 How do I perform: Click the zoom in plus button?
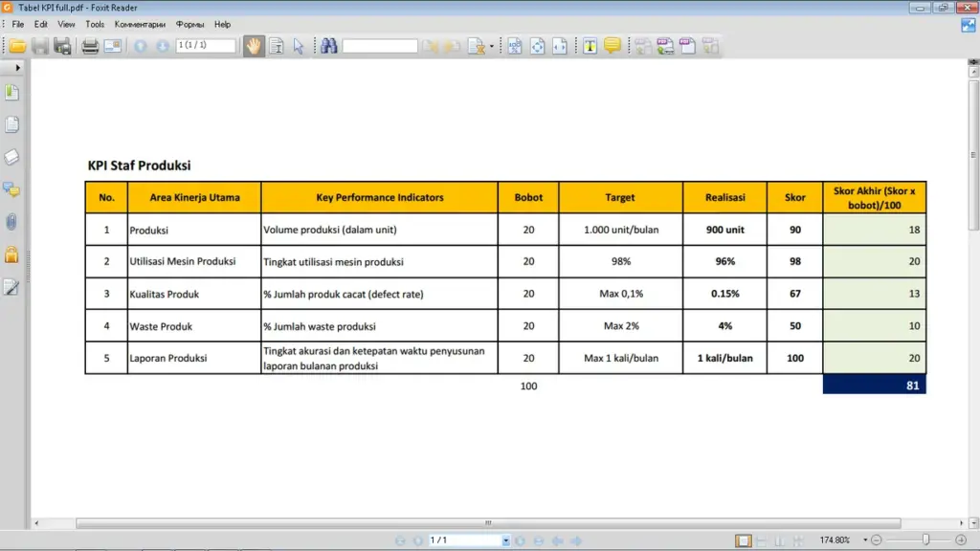tap(961, 540)
